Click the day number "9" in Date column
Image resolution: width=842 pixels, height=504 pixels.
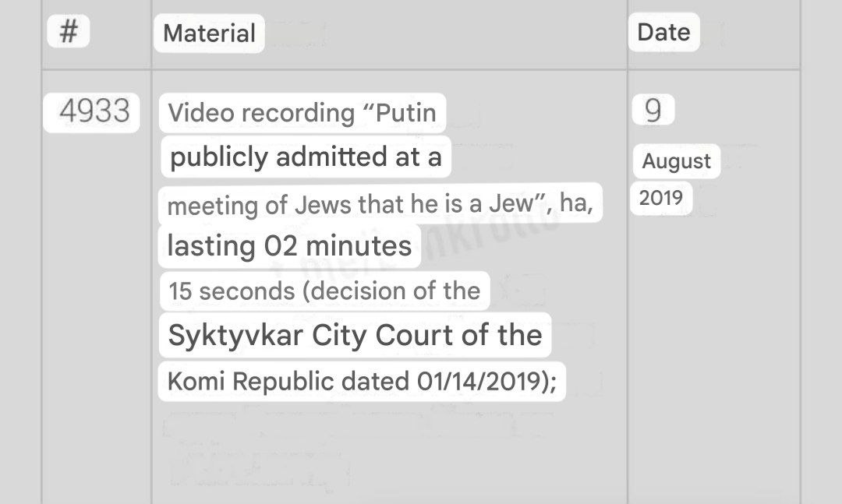pos(653,111)
